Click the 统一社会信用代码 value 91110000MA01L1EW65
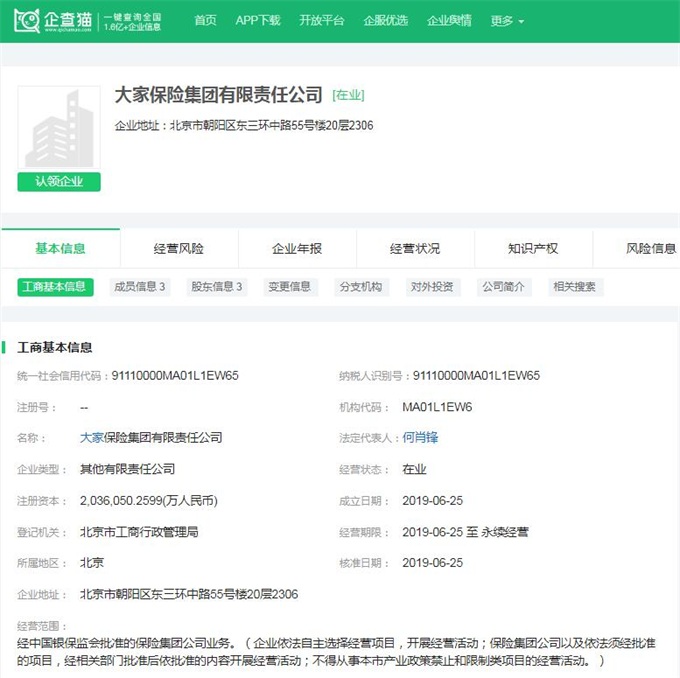 pyautogui.click(x=175, y=376)
